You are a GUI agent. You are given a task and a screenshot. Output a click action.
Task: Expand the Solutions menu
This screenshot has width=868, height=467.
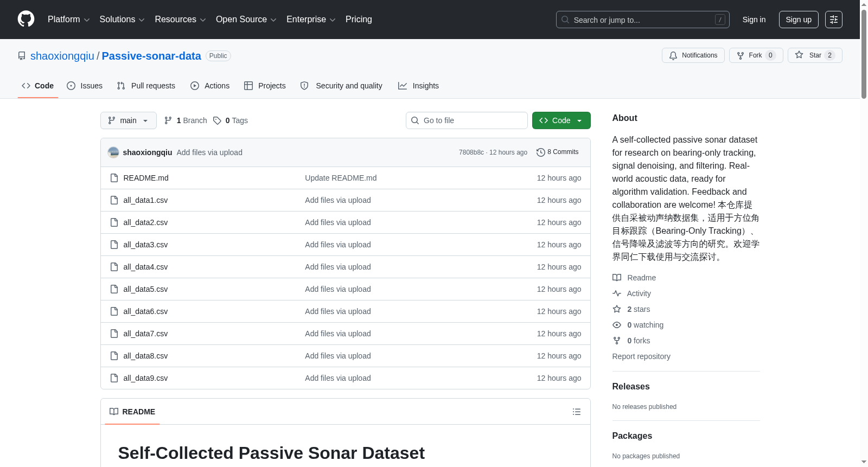click(122, 20)
